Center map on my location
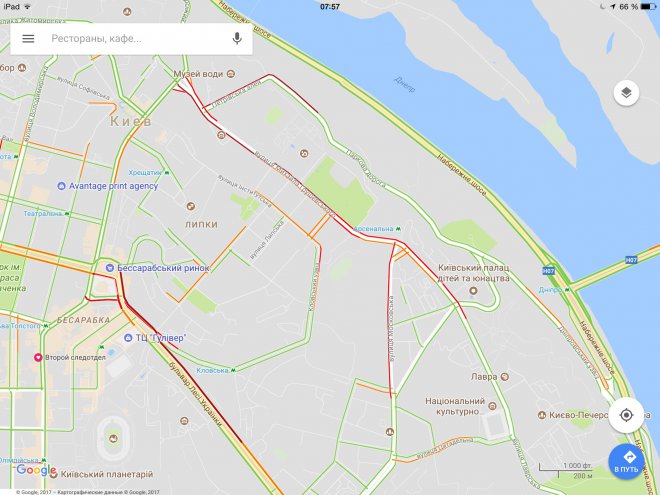Screen dimensions: 660x495 click(626, 415)
